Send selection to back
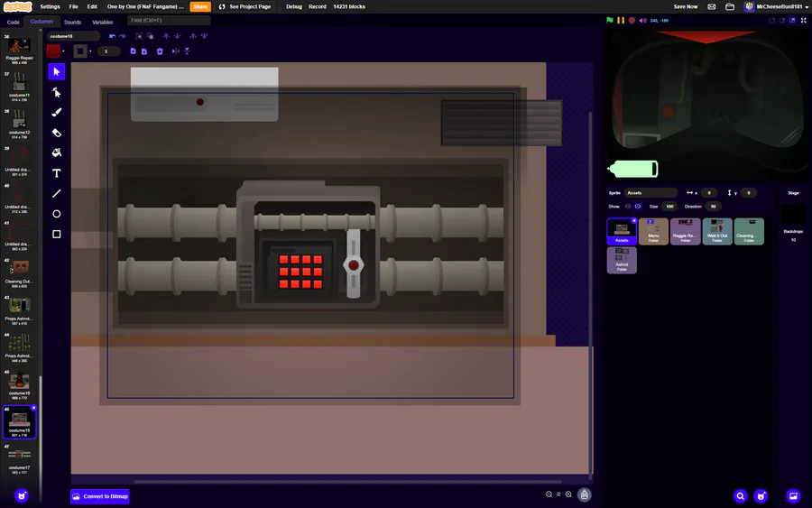The width and height of the screenshot is (812, 508). tap(204, 36)
